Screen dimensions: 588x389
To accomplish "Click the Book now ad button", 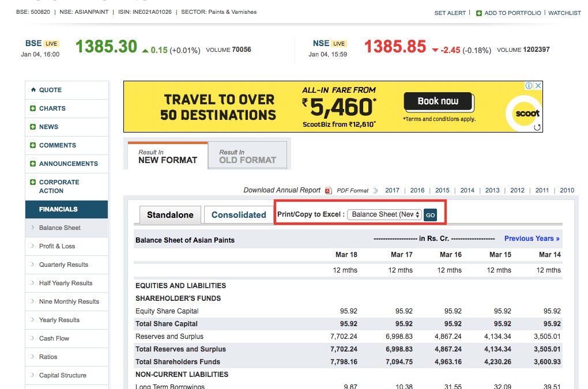I will tap(438, 101).
